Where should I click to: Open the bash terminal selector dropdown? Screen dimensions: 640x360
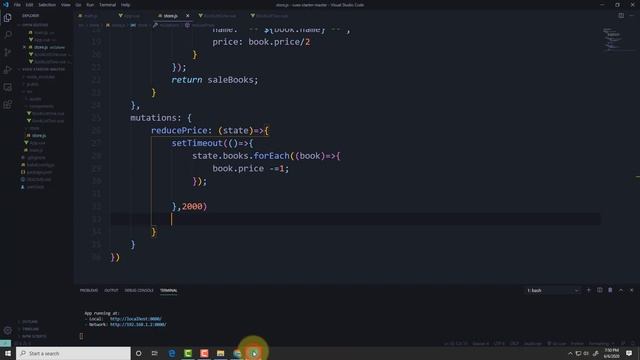click(552, 290)
